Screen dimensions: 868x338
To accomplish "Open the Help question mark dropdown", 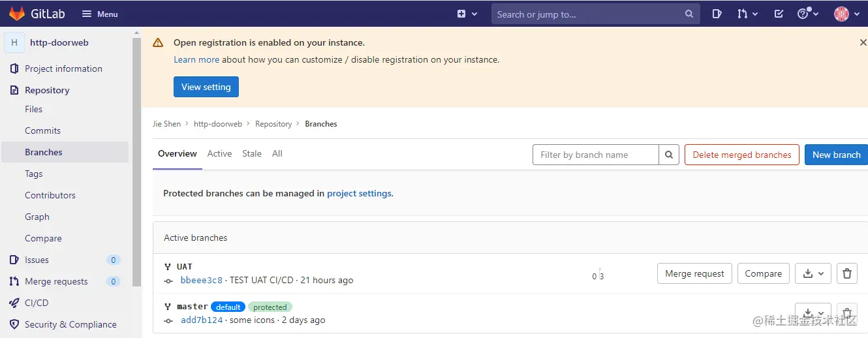I will [808, 14].
